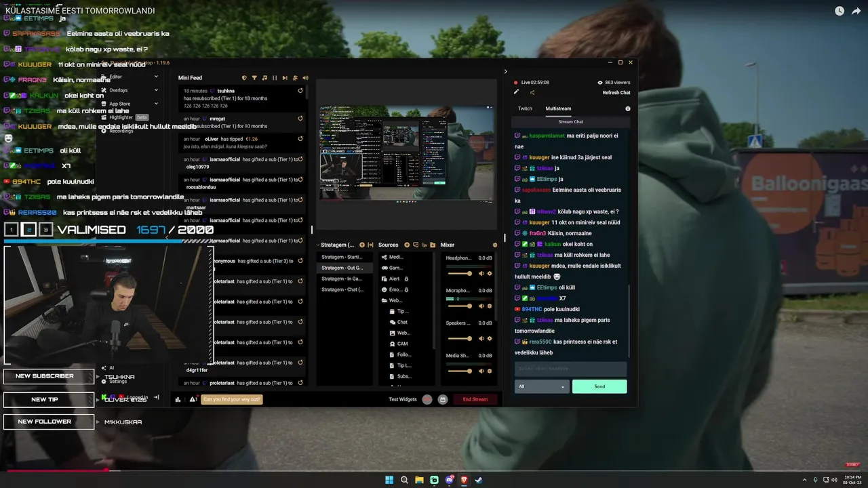The image size is (868, 488).
Task: Adjust the Microphone volume slider
Action: click(x=459, y=306)
